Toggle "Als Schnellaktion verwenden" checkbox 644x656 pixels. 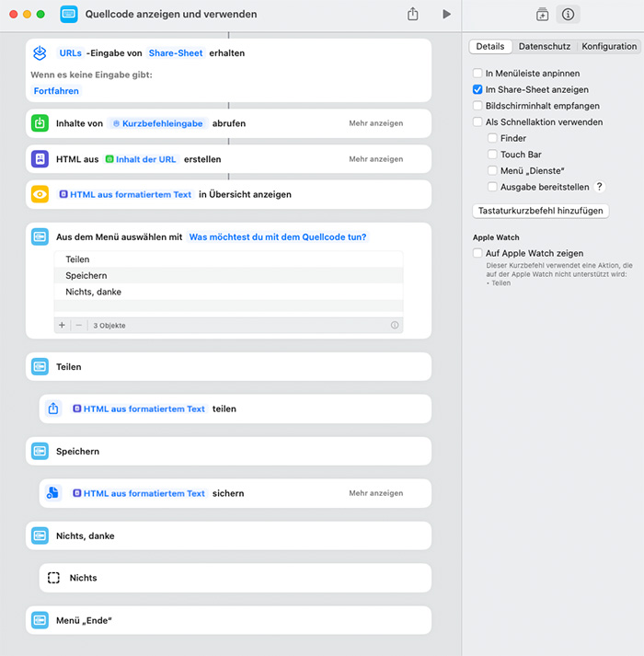(477, 121)
